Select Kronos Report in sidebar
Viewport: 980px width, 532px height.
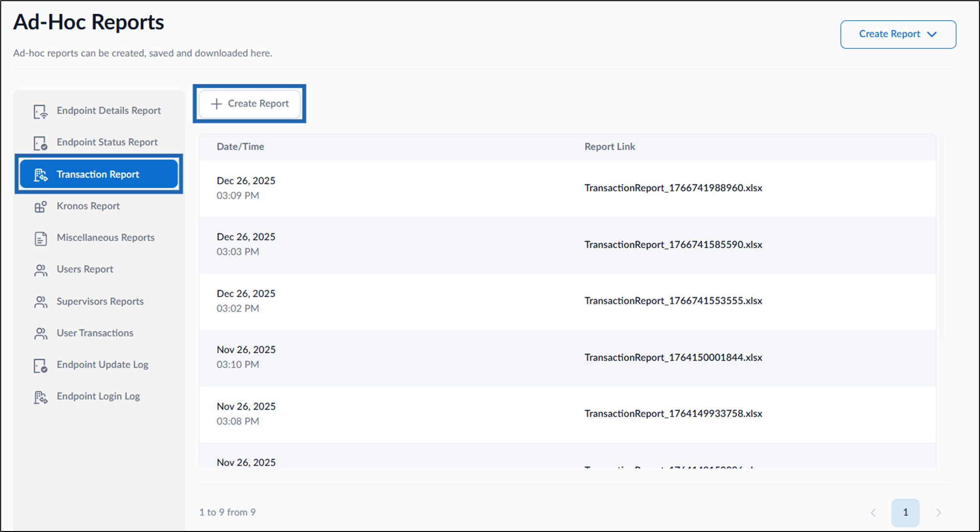[99, 206]
